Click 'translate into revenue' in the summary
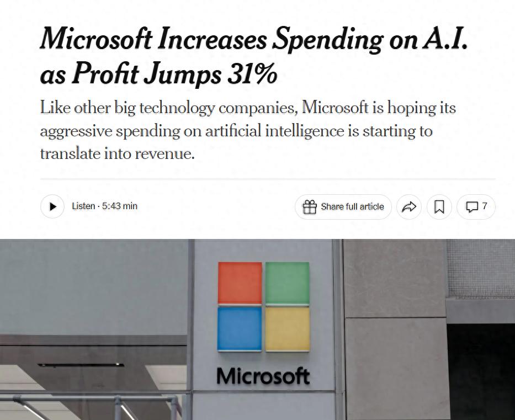The image size is (515, 420). [x=116, y=153]
